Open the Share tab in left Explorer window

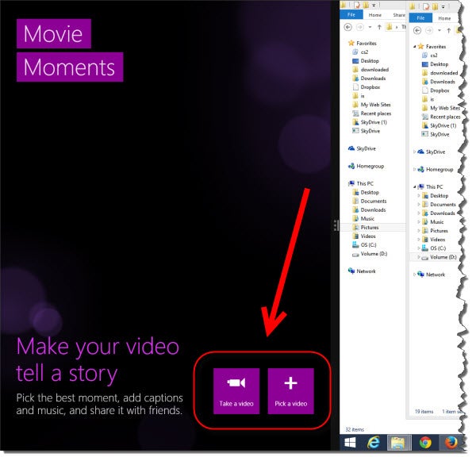(398, 14)
